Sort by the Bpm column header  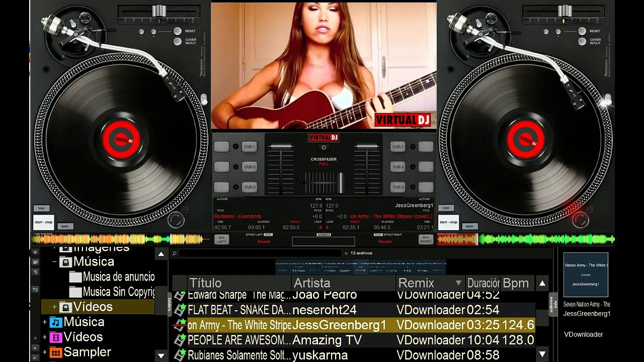pyautogui.click(x=518, y=283)
